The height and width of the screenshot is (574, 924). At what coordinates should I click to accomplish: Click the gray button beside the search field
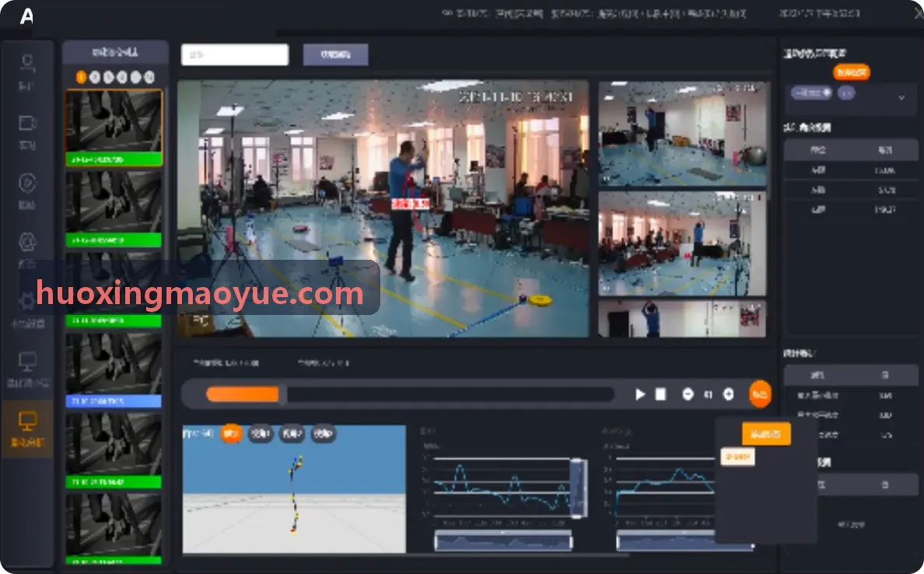[x=336, y=54]
